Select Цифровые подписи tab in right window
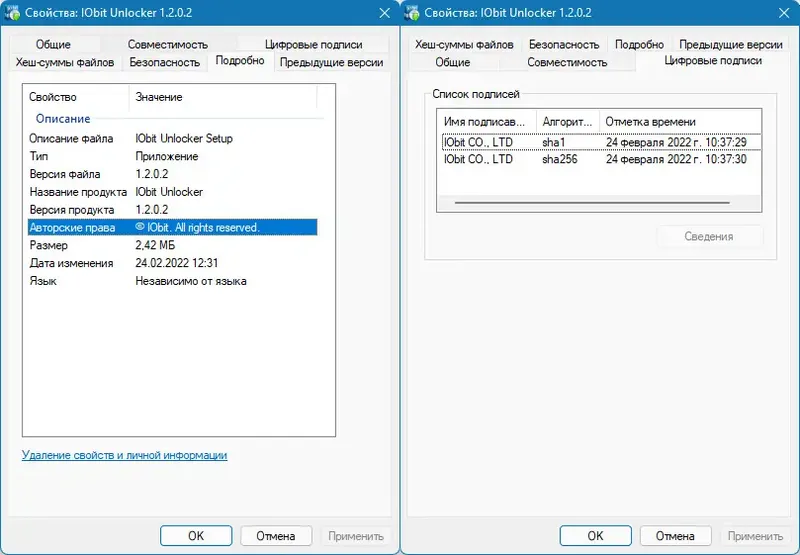Screen dimensions: 800x555 [x=713, y=61]
